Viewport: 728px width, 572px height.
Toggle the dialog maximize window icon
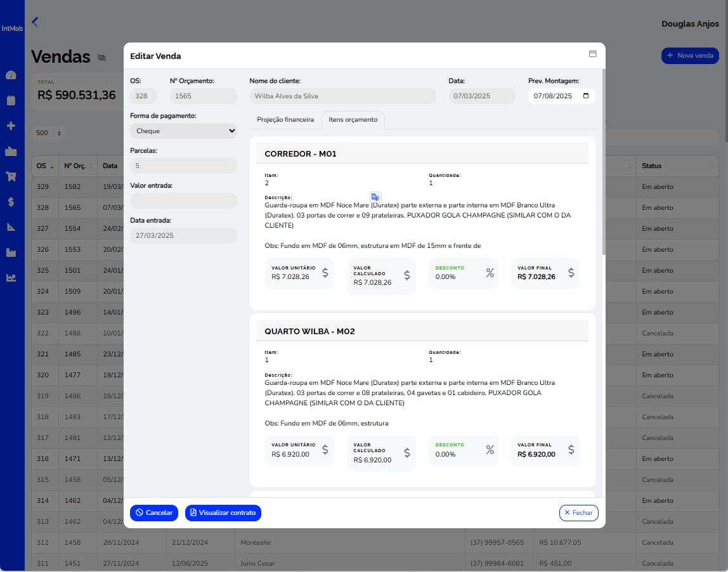[593, 55]
